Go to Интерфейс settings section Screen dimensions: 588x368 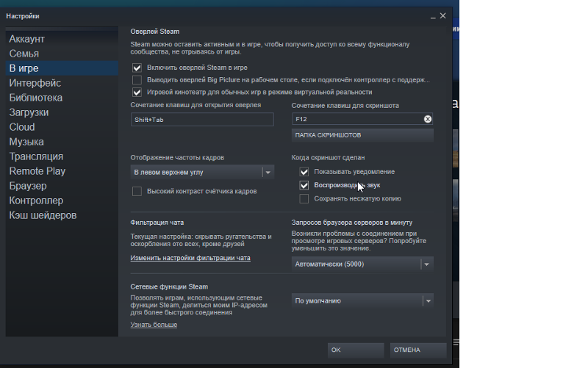[x=62, y=83]
